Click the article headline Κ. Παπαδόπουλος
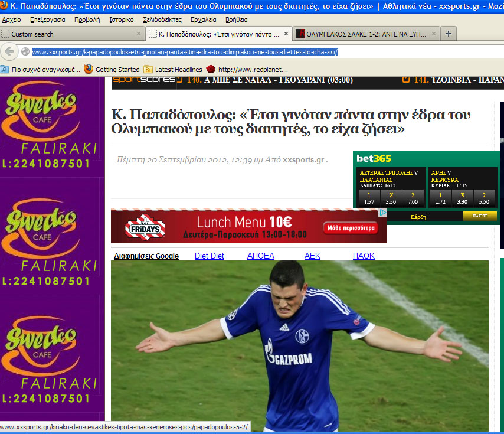Image resolution: width=504 pixels, height=434 pixels. coord(290,122)
